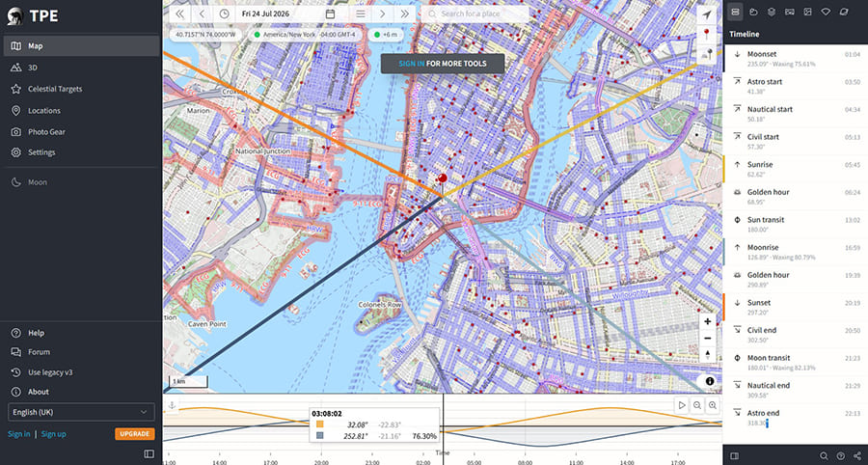868x465 pixels.
Task: Click the coordinates chip 40.7157°N 74.0000°W
Action: click(x=205, y=35)
